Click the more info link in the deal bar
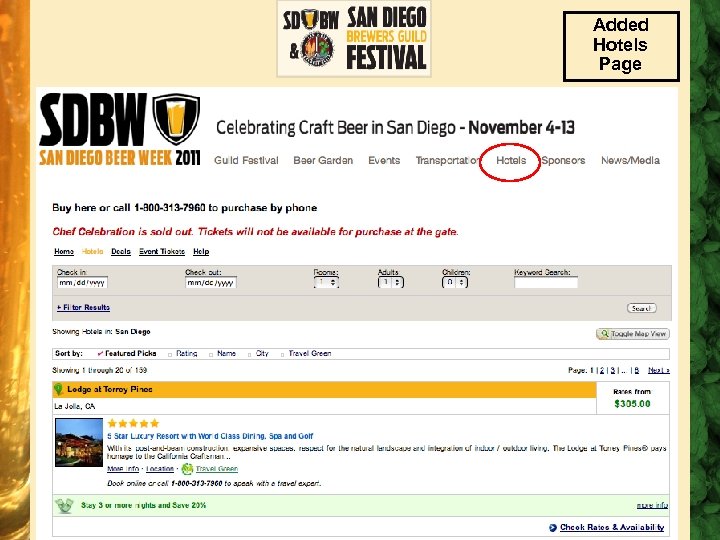The width and height of the screenshot is (720, 540). pyautogui.click(x=652, y=506)
